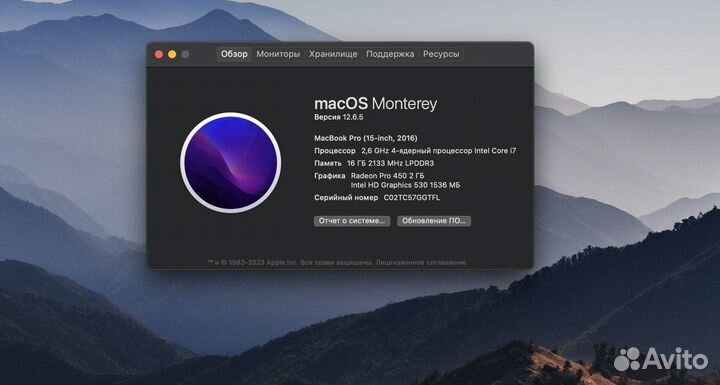This screenshot has height=385, width=720.
Task: Click the Отчет о системе button
Action: (x=352, y=221)
